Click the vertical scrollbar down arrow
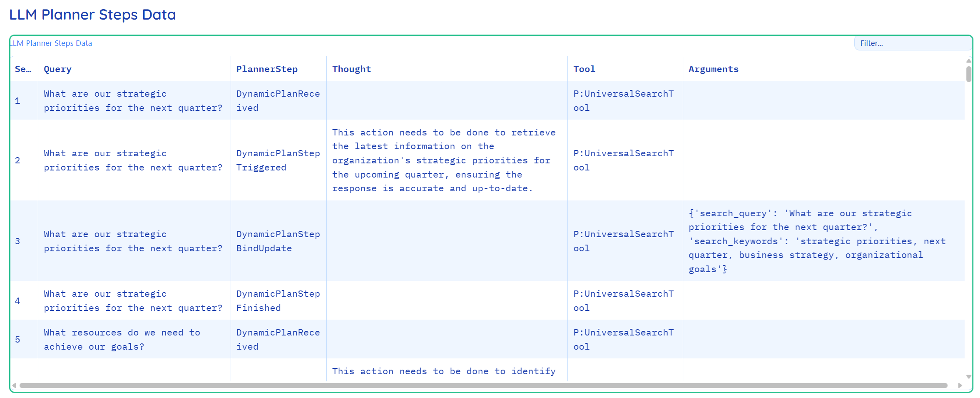Screen dimensions: 980x398 970,376
